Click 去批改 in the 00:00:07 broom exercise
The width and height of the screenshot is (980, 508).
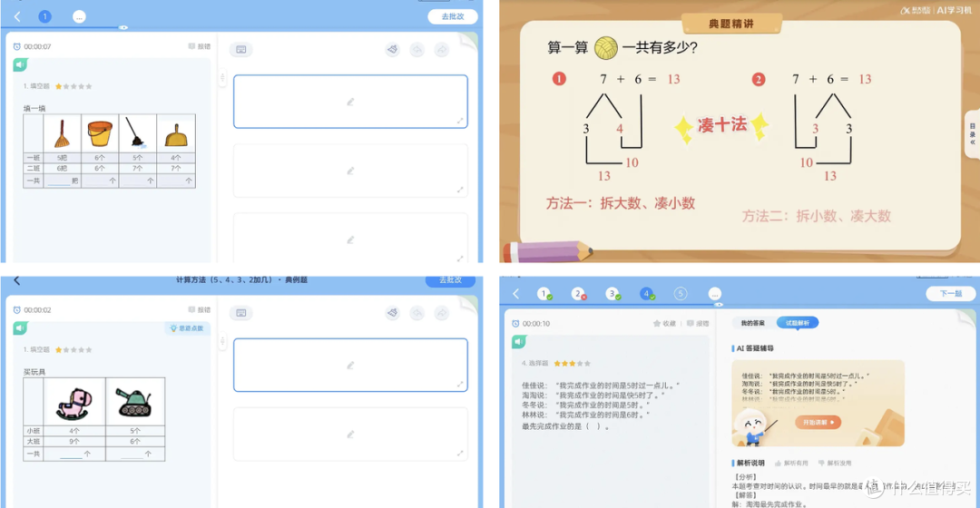point(453,17)
